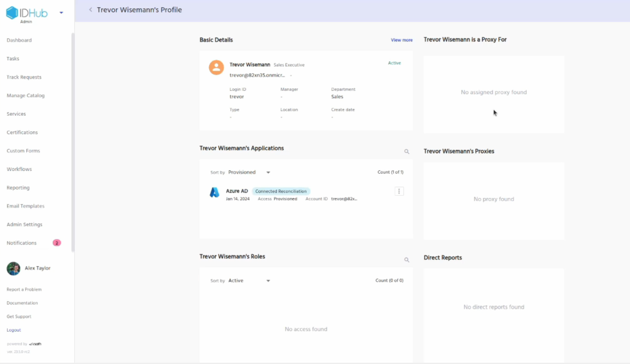Screen dimensions: 630x364
Task: Click Alex Taylor's profile picture
Action: [13, 268]
